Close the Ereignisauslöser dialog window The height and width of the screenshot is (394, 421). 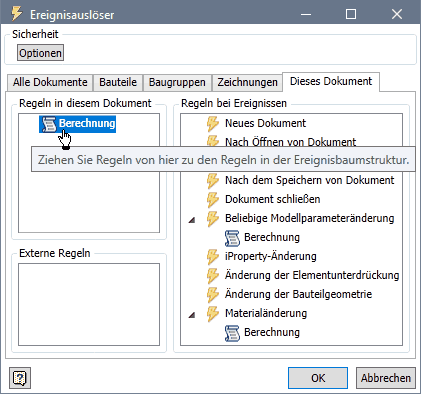397,14
